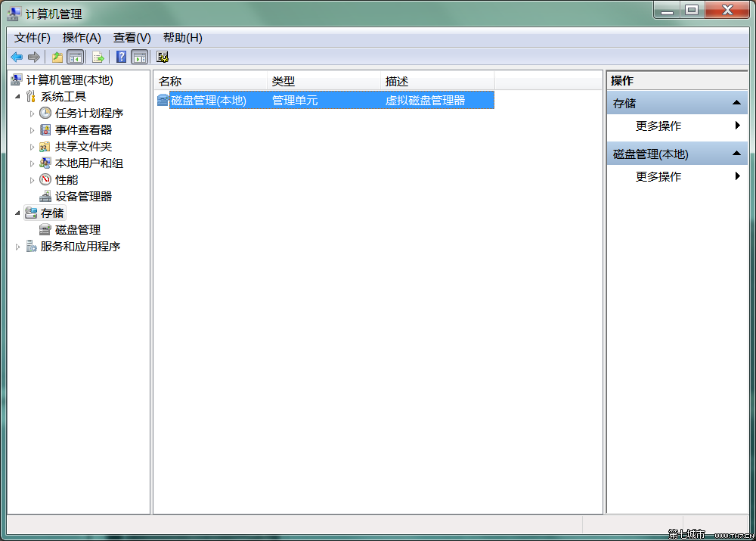Select 本地用户和组 in the tree
The height and width of the screenshot is (541, 756).
coord(89,163)
